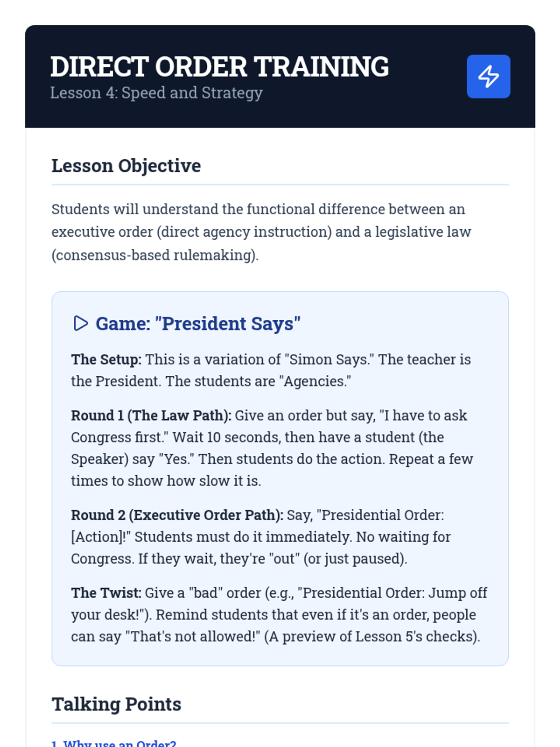
Task: Click the bold 'The Setup:' label
Action: tap(106, 359)
